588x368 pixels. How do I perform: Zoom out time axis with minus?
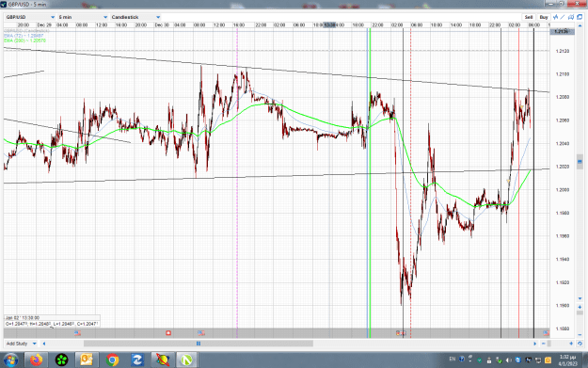(x=544, y=344)
